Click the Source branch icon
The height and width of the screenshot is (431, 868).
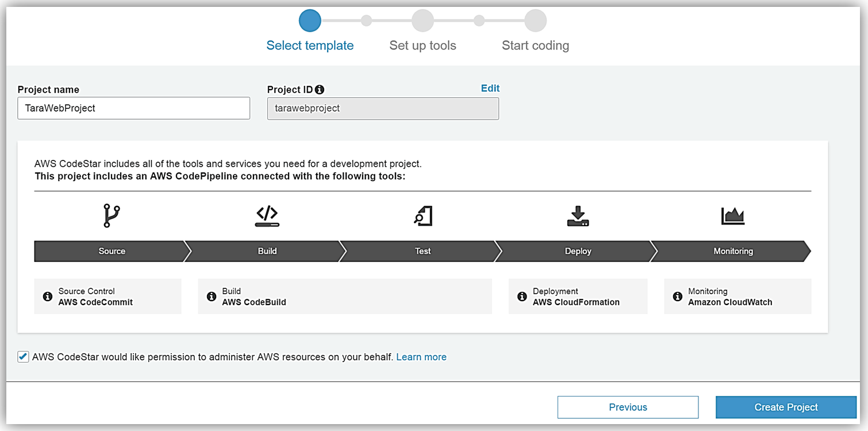tap(112, 215)
